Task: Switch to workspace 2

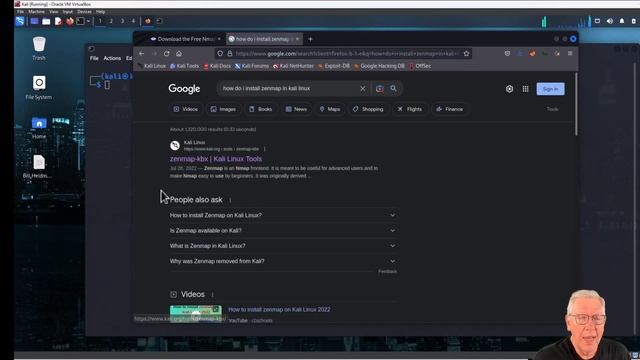Action: click(111, 21)
